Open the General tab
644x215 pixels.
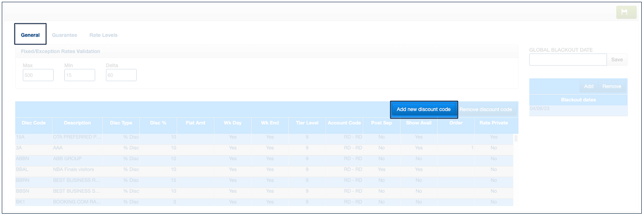30,35
